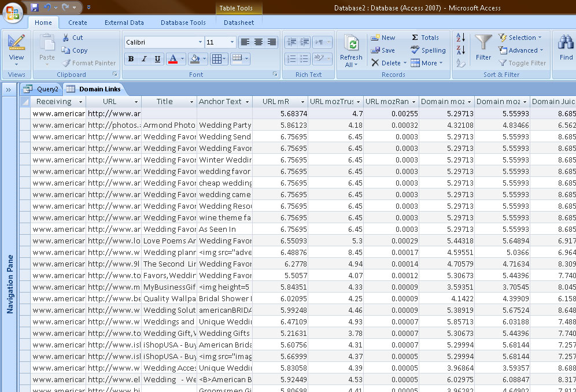Viewport: 576px width, 392px height.
Task: Click the Clear All Sorts icon
Action: 461,63
